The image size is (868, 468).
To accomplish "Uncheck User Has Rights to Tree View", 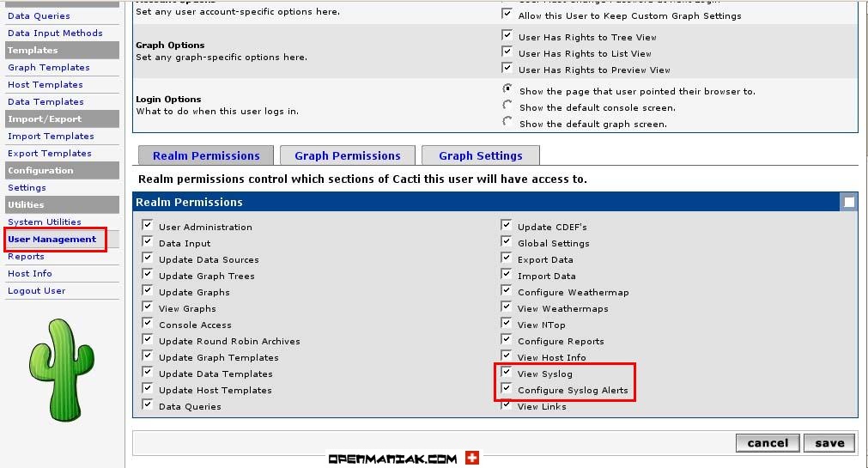I will click(507, 37).
